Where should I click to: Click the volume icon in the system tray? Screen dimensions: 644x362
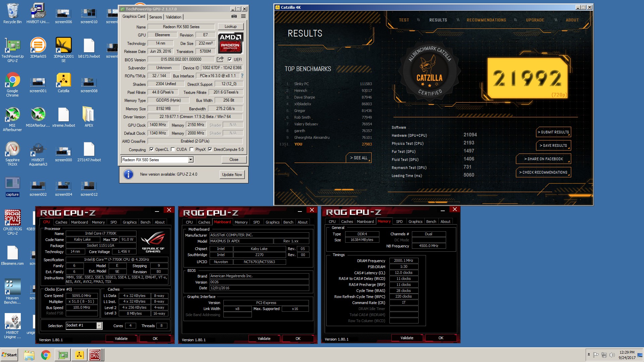click(x=612, y=355)
